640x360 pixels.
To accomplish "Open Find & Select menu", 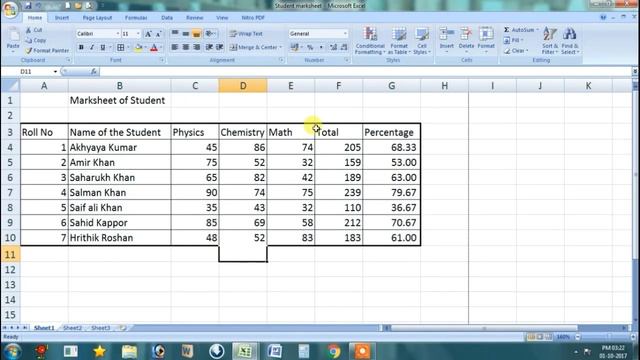I will (570, 41).
